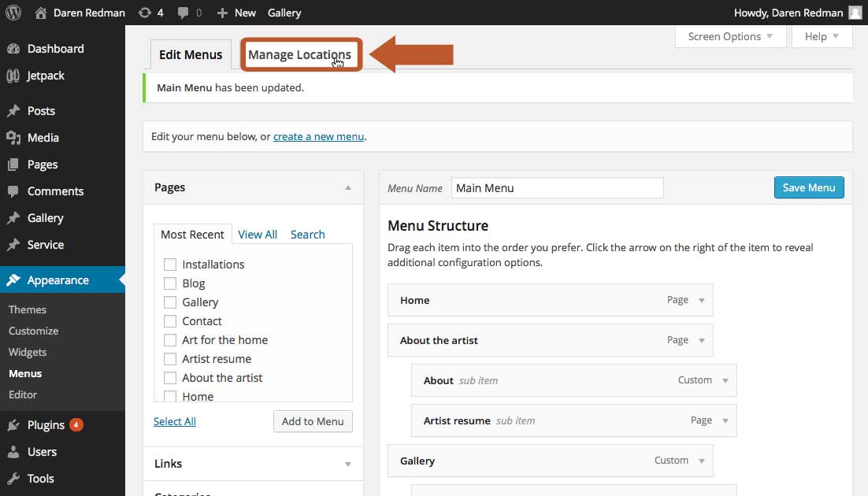Open the Widgets submenu item
The height and width of the screenshot is (496, 868).
[28, 352]
